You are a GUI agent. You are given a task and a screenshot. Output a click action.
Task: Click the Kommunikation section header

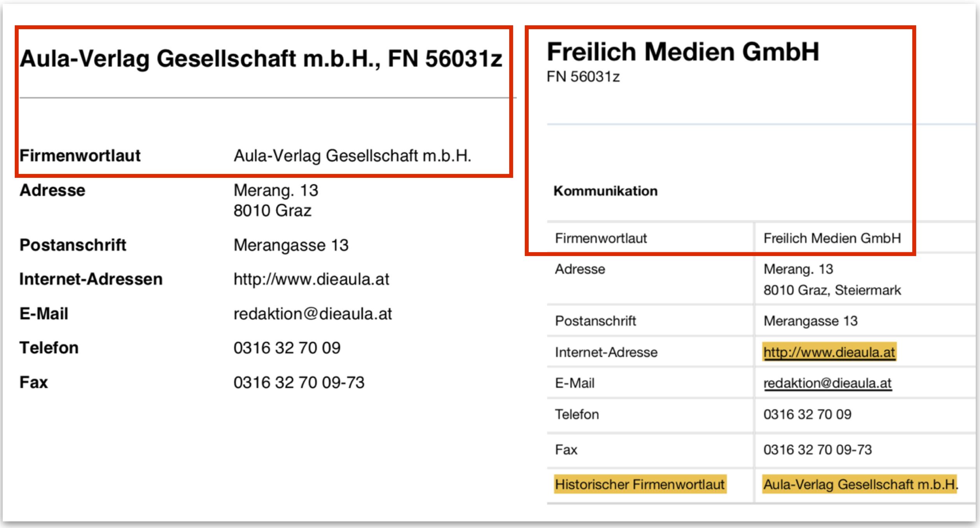(605, 191)
